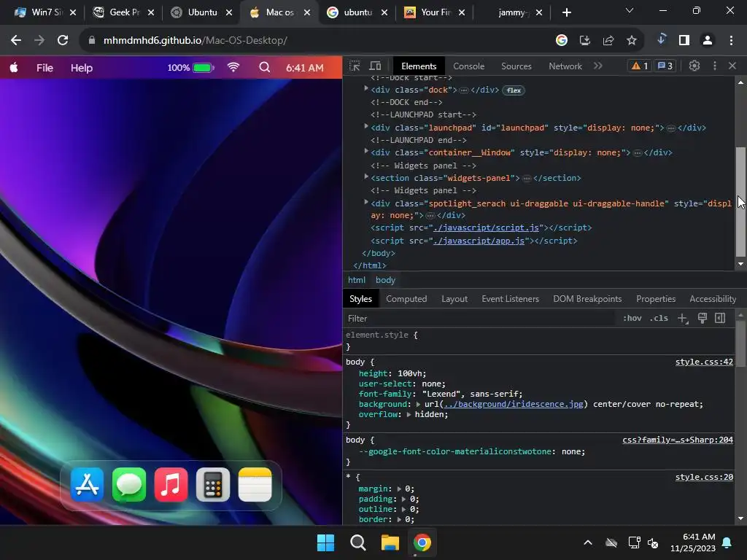Expand the container__Window div node
This screenshot has height=560, width=747.
[x=366, y=152]
